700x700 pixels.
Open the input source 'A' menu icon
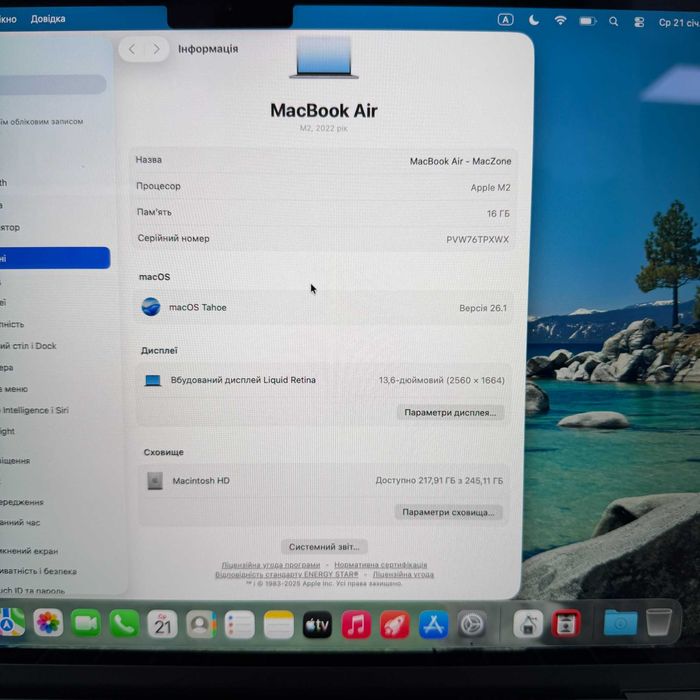[505, 20]
